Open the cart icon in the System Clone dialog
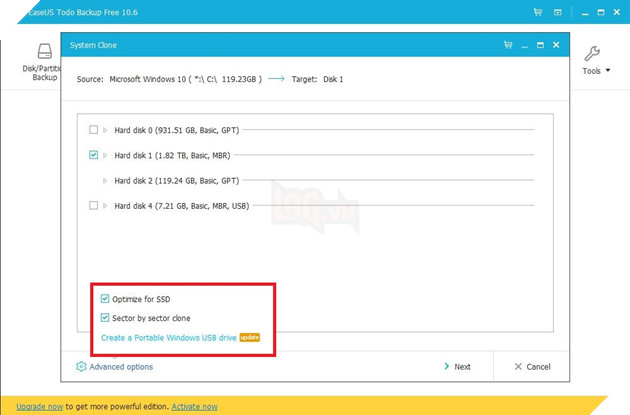This screenshot has width=630, height=415. click(508, 45)
